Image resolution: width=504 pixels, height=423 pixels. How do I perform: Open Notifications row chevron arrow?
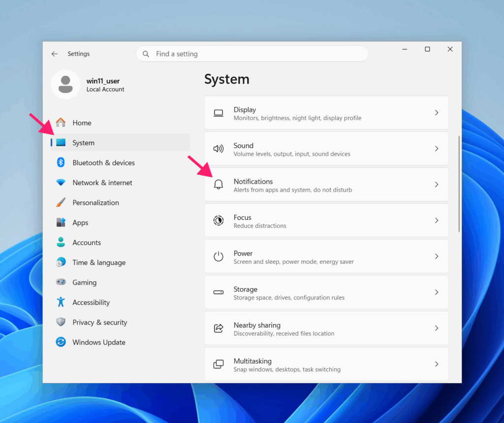pyautogui.click(x=437, y=184)
